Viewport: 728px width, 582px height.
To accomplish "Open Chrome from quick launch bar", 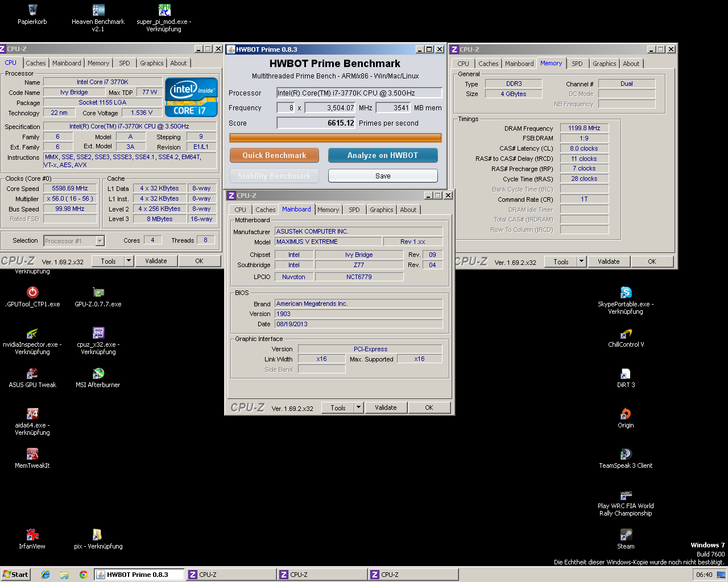I will coord(83,575).
